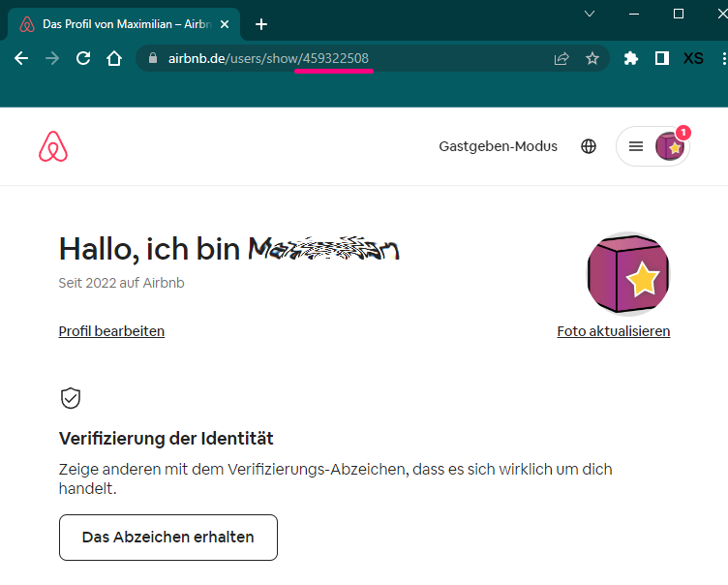Bookmark this page with the star icon
Viewport: 728px width, 585px height.
(591, 58)
